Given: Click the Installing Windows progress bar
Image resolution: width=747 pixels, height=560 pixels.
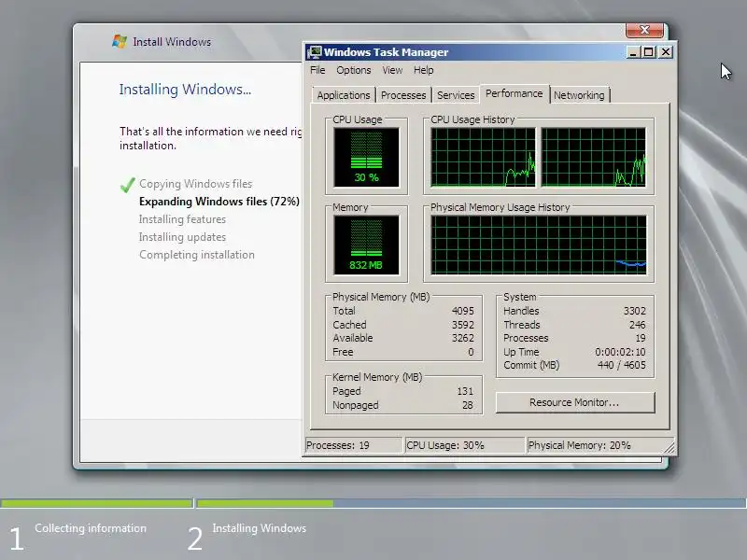Looking at the screenshot, I should pos(471,503).
